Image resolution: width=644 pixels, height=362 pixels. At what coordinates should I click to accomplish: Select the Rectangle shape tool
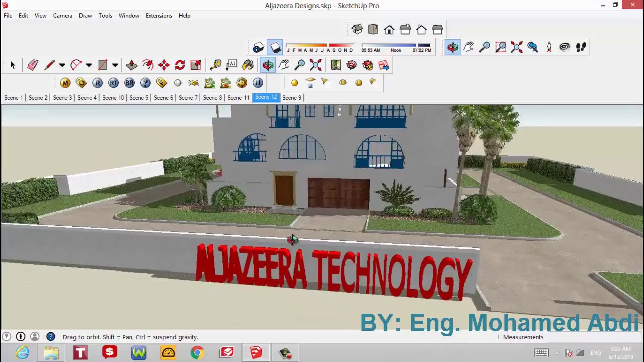(103, 65)
